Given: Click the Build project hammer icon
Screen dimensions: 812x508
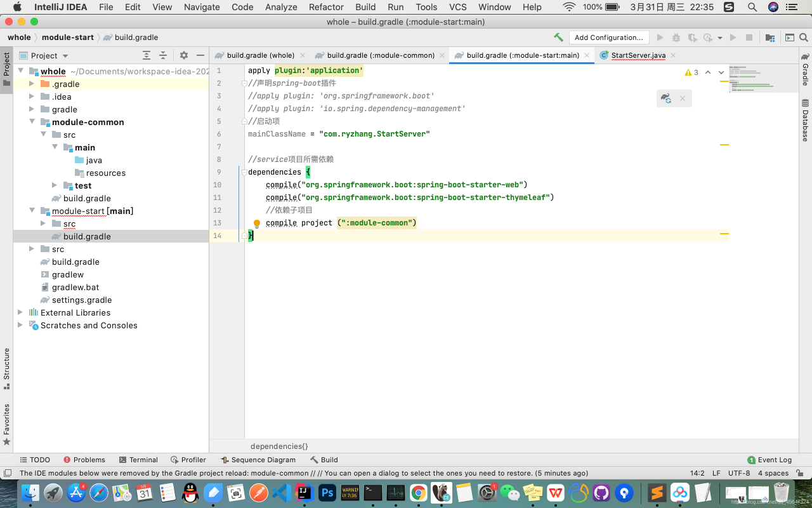Looking at the screenshot, I should pyautogui.click(x=558, y=37).
